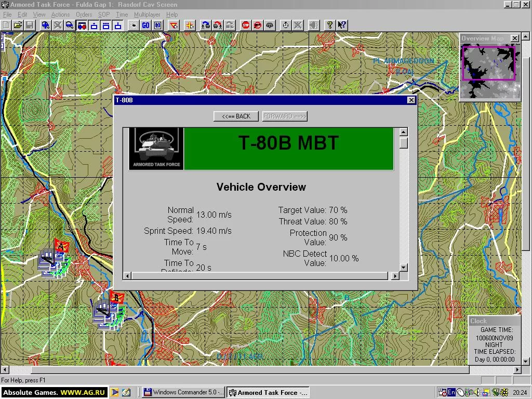Click the T-80B dialog scroll up arrow

coord(403,132)
